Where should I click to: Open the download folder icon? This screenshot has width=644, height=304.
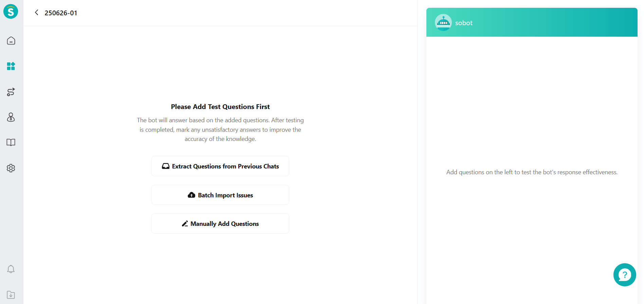pyautogui.click(x=11, y=295)
